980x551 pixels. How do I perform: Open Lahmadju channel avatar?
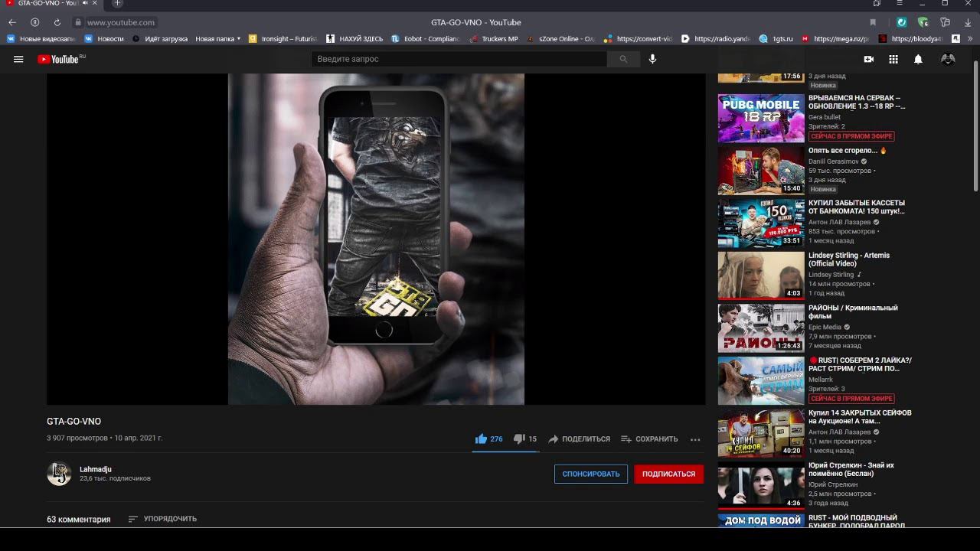point(59,474)
